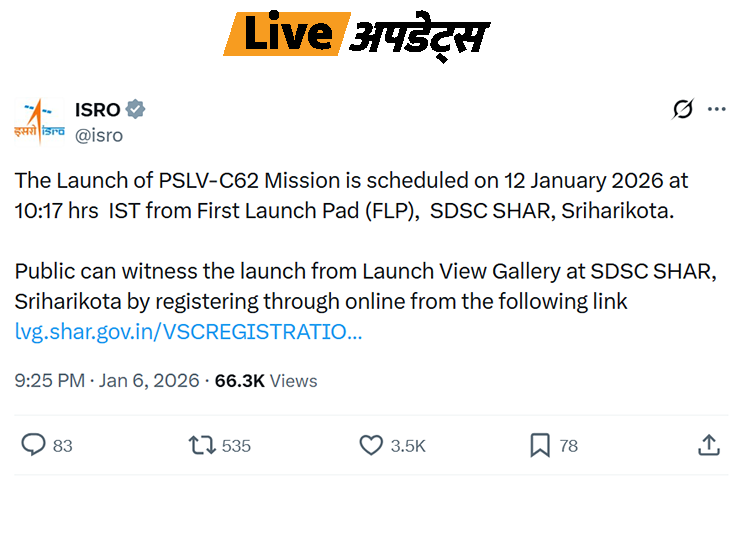Click the 78 bookmarks count
Viewport: 730px width, 548px height.
[x=569, y=446]
